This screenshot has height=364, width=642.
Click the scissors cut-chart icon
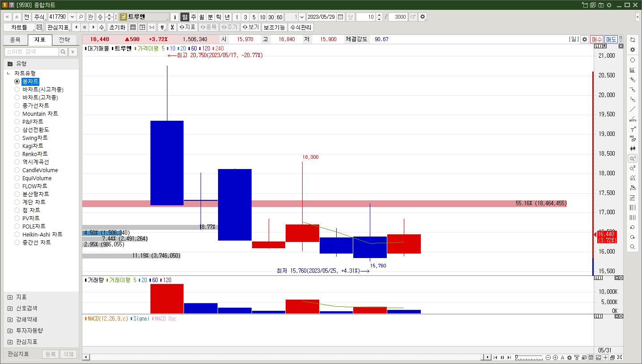(x=172, y=27)
